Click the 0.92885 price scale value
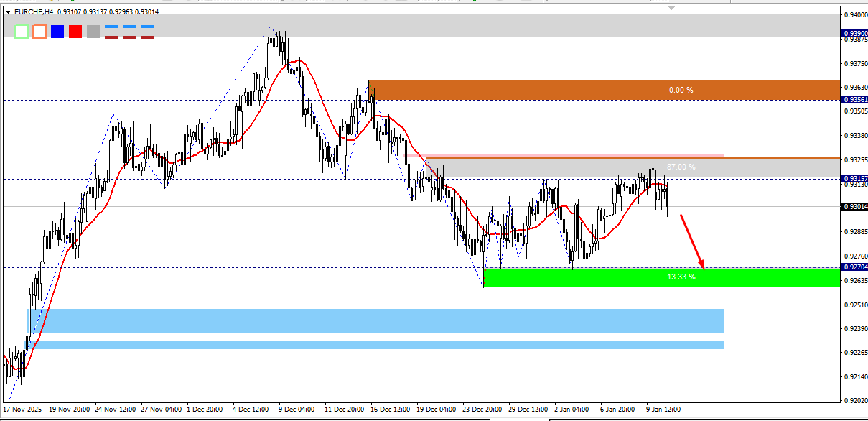The image size is (868, 421). (856, 232)
